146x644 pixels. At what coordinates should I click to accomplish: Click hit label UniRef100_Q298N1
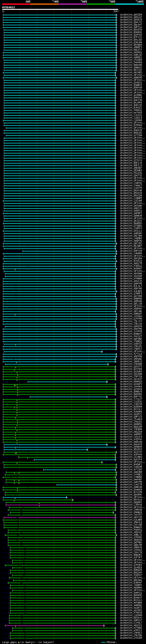pos(131,95)
